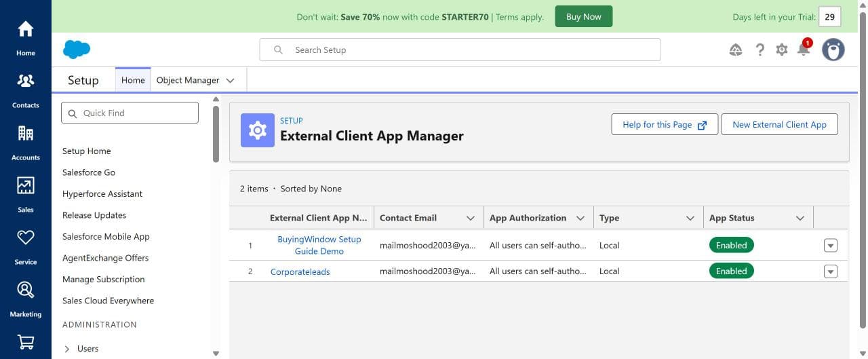Screen dimensions: 868x359
Task: Open Salesforce Go in sidebar
Action: 89,172
